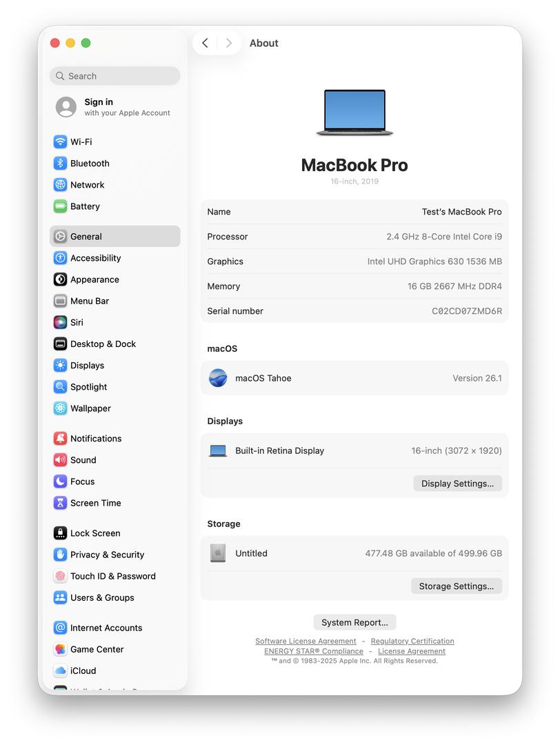
Task: Select the iCloud cloud icon
Action: click(x=60, y=670)
